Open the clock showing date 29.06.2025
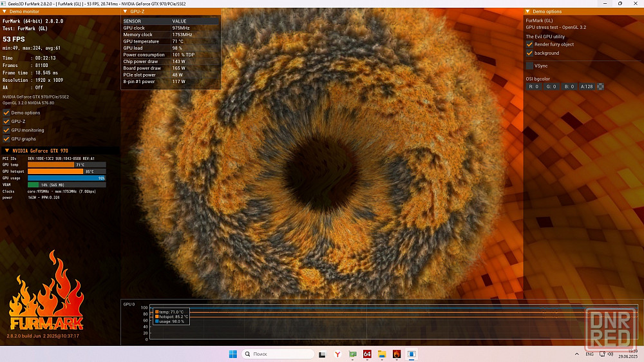Viewport: 644px width, 362px height. tap(629, 354)
